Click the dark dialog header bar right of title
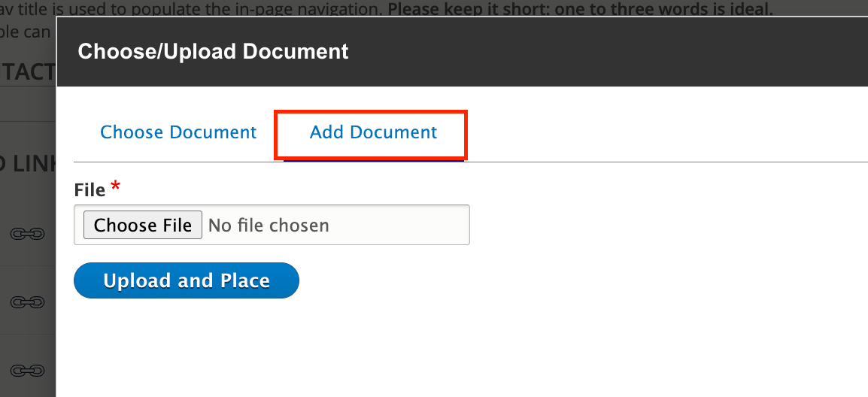This screenshot has width=868, height=397. click(x=602, y=51)
